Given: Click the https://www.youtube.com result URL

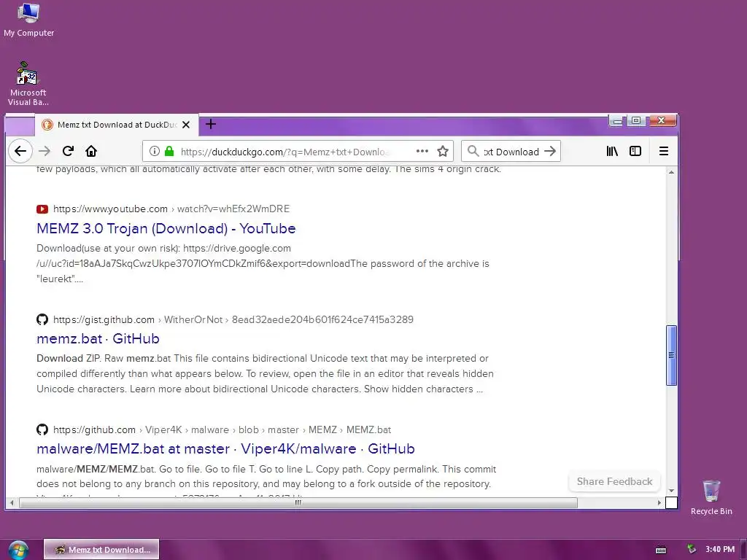Looking at the screenshot, I should point(111,209).
